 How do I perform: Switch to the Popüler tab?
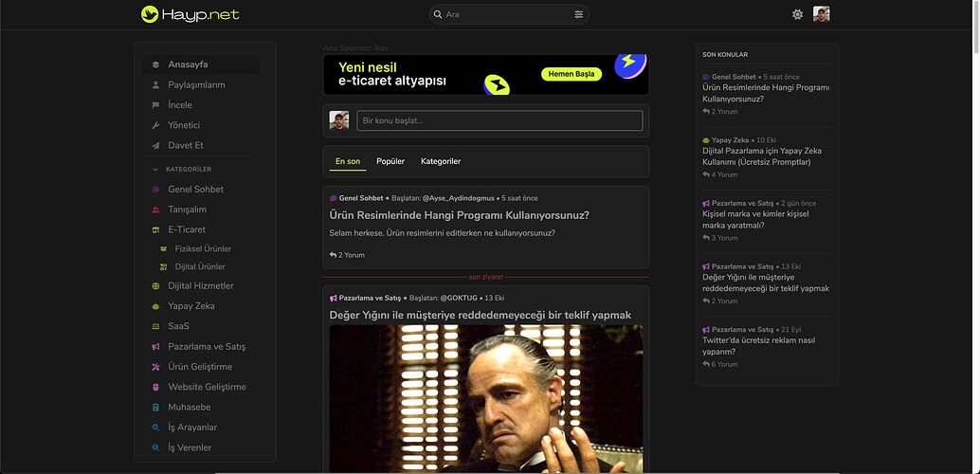390,161
